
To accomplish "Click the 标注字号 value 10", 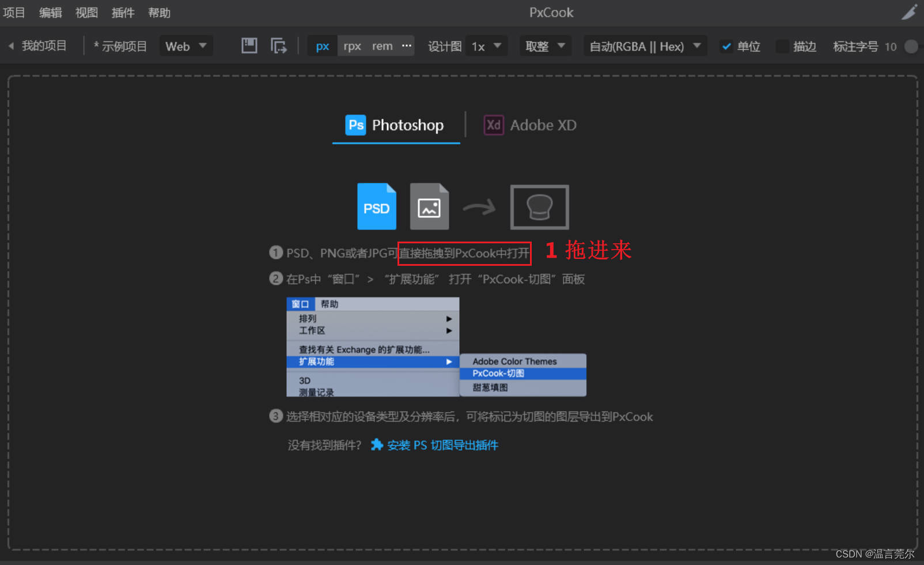I will tap(891, 47).
